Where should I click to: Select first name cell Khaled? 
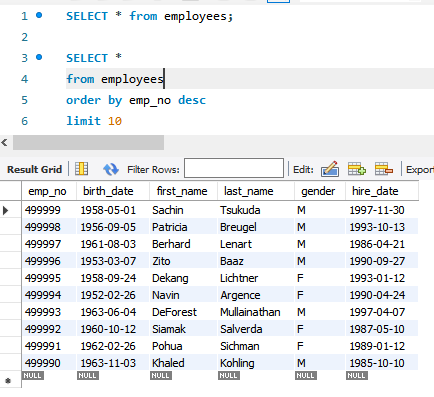coord(183,363)
